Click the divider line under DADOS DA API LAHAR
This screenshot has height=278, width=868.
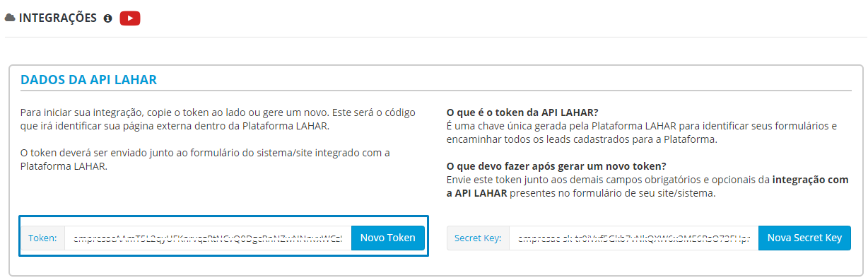point(435,91)
